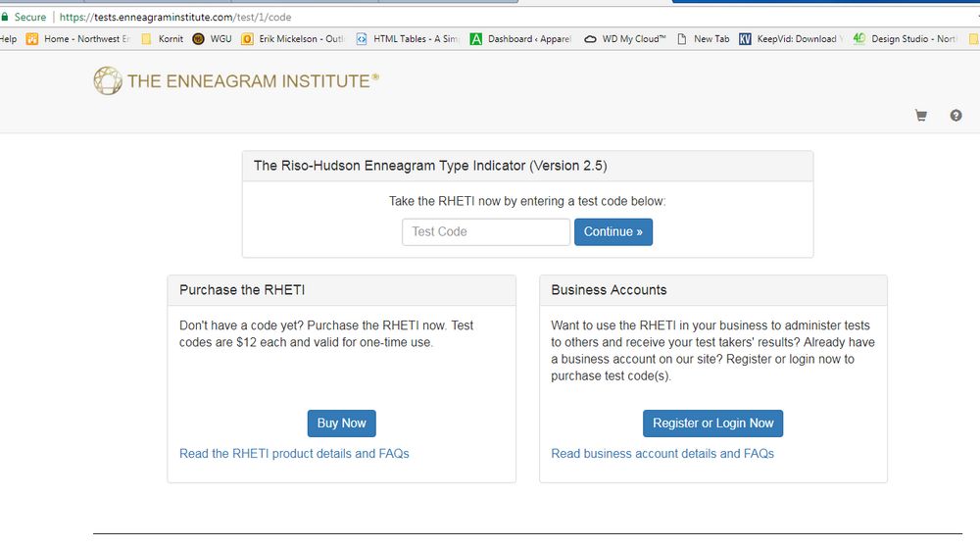Click the 'Take the RHETI now' instruction text

pos(527,201)
